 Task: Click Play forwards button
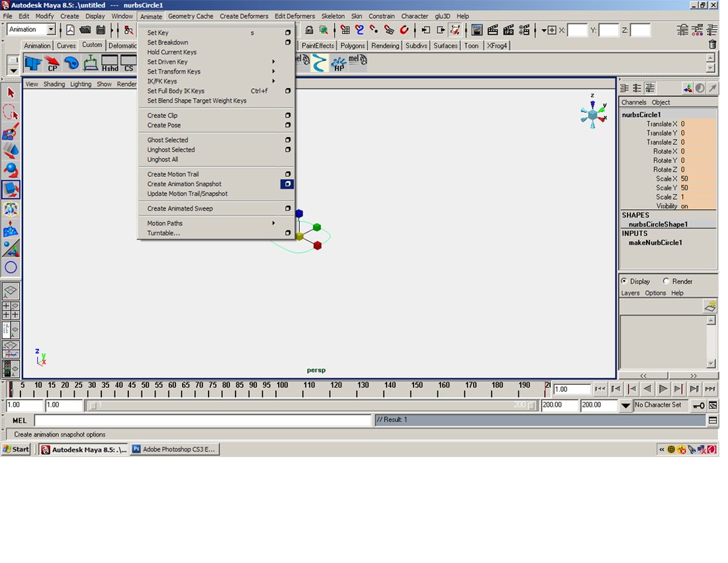pos(663,389)
